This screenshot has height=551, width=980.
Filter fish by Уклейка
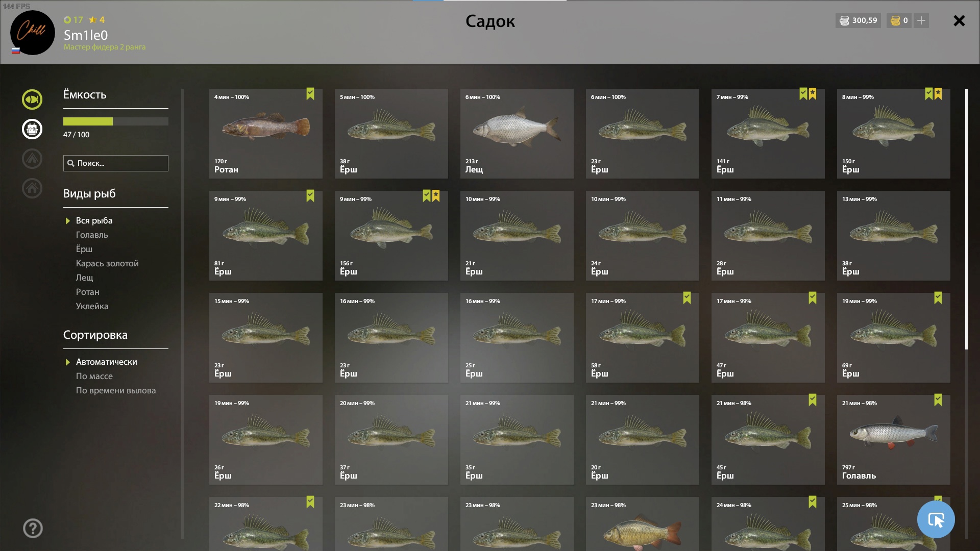tap(92, 306)
